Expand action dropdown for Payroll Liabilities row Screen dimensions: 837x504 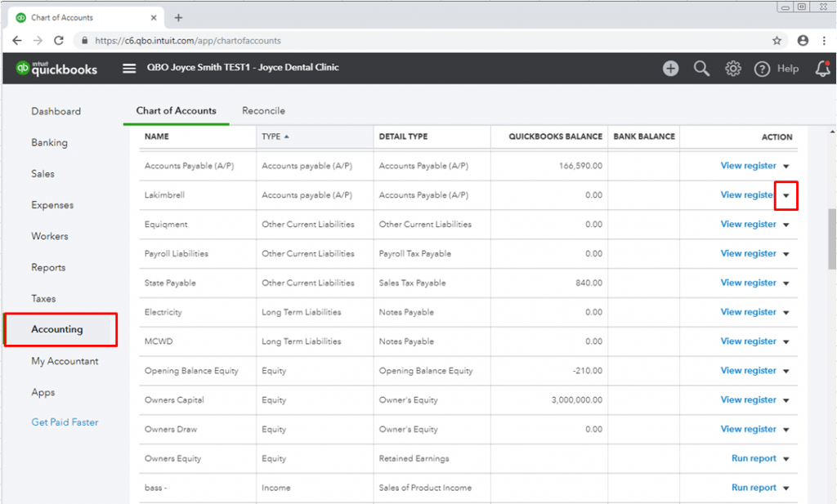786,254
